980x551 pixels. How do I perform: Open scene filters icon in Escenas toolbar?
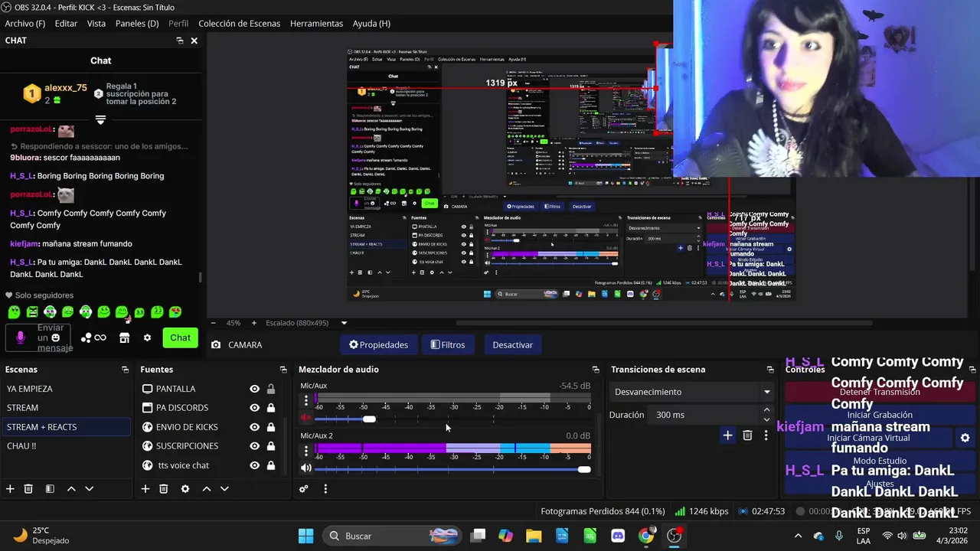pos(50,488)
